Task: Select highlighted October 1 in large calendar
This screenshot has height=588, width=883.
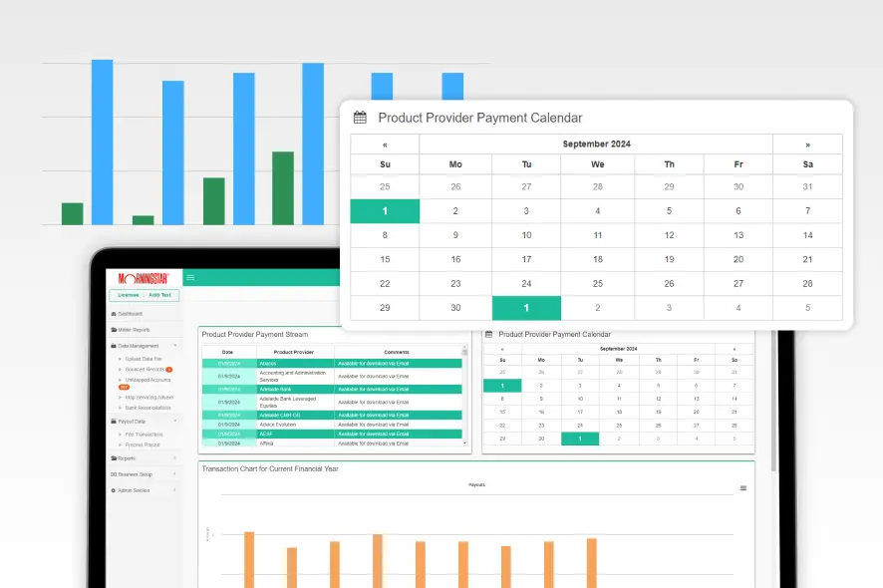Action: [x=526, y=308]
